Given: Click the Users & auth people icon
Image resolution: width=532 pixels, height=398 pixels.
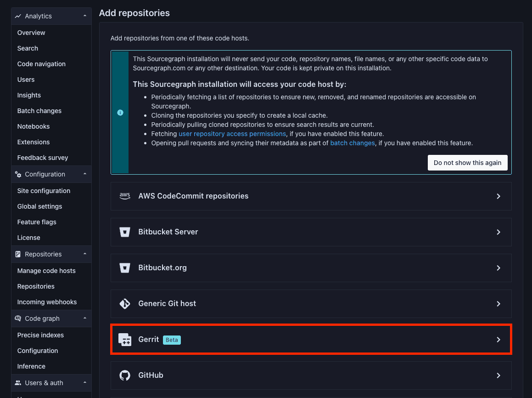Looking at the screenshot, I should click(x=18, y=383).
